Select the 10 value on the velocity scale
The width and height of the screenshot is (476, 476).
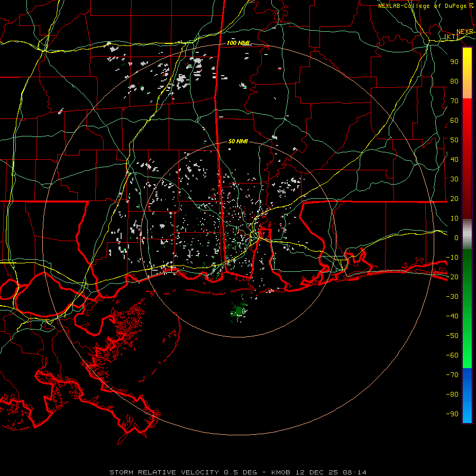(454, 218)
